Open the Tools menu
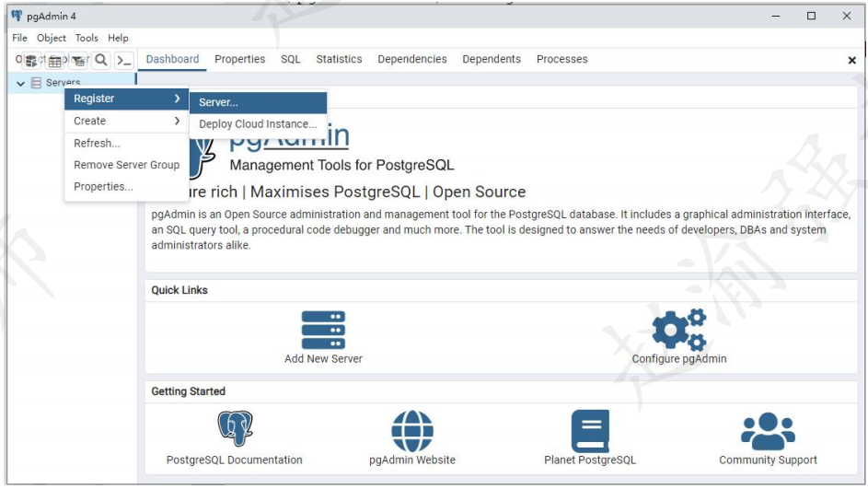Screen dimensions: 868x489 (x=87, y=38)
